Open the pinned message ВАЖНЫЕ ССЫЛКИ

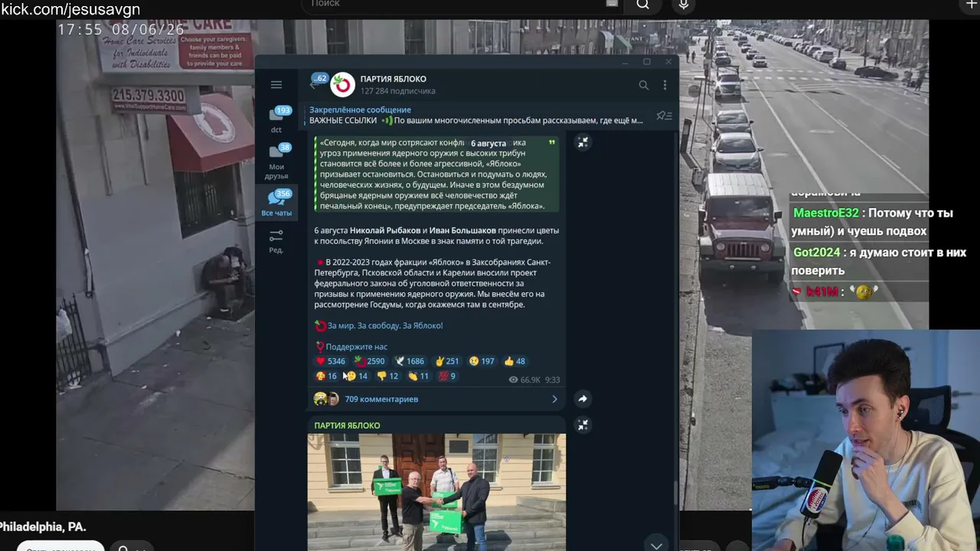point(476,116)
